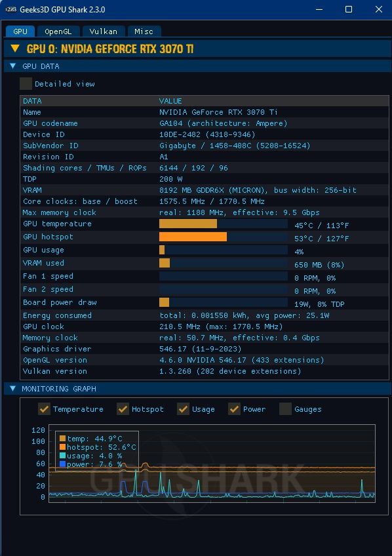The width and height of the screenshot is (392, 556).
Task: Enable the Detailed view checkbox
Action: (26, 84)
